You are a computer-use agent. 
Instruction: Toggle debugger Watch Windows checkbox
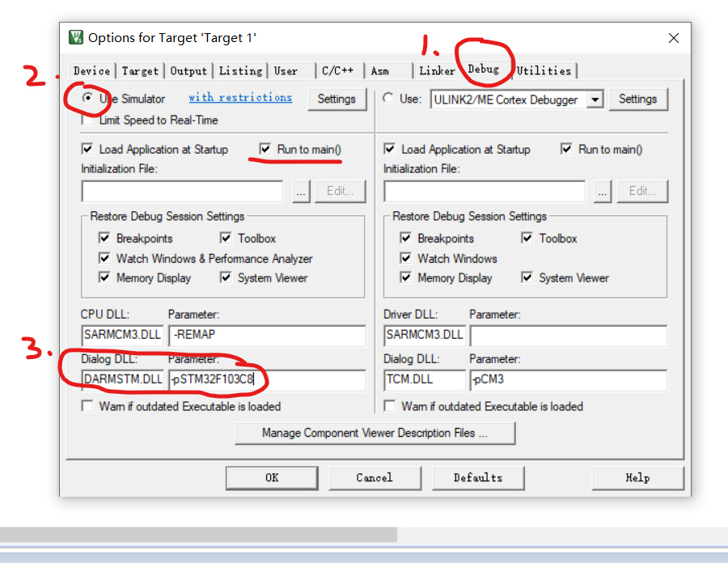point(406,258)
